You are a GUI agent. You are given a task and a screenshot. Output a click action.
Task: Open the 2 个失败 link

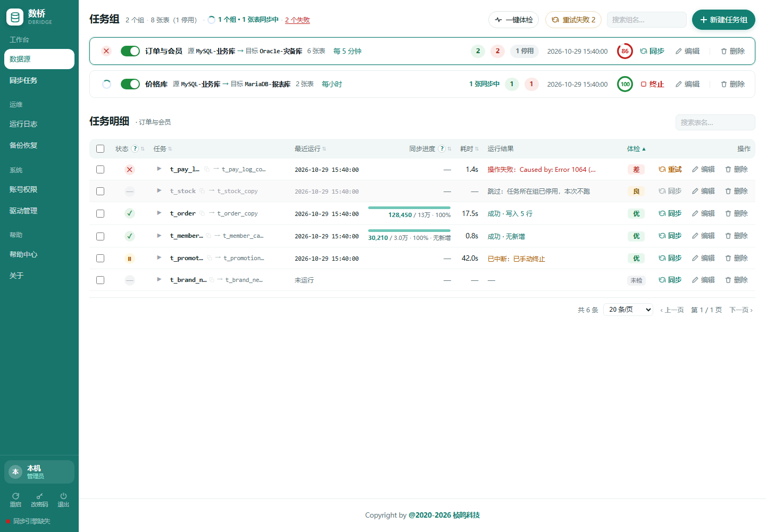(297, 20)
